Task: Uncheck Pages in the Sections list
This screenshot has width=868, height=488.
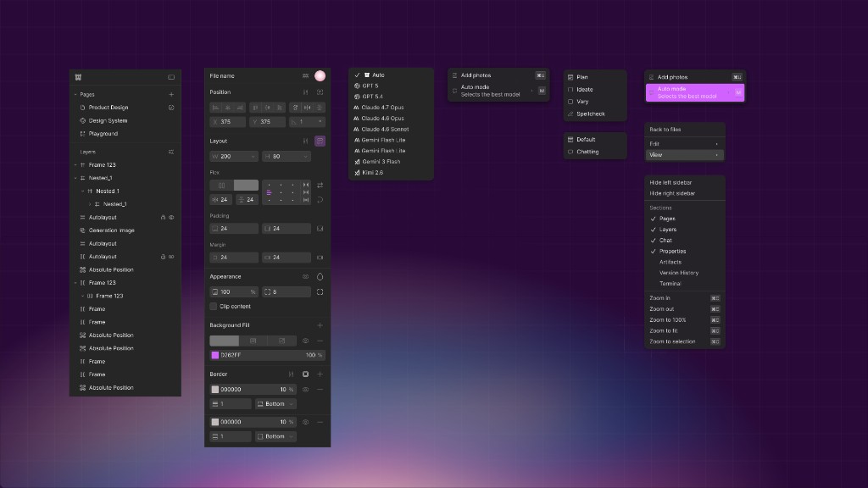Action: 654,219
